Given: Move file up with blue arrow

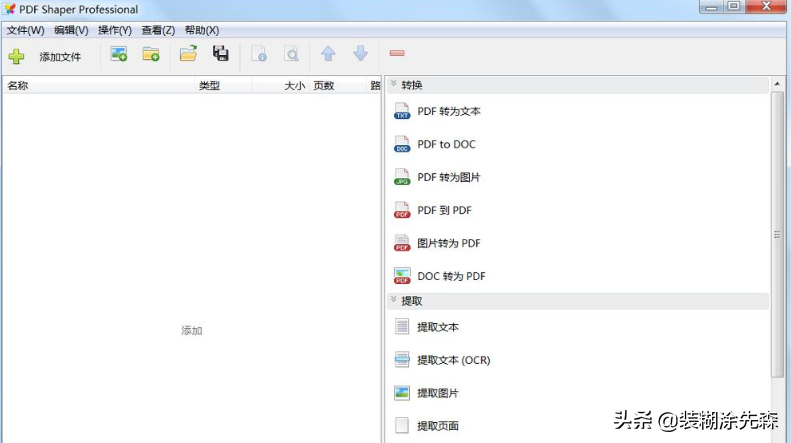Looking at the screenshot, I should (328, 53).
